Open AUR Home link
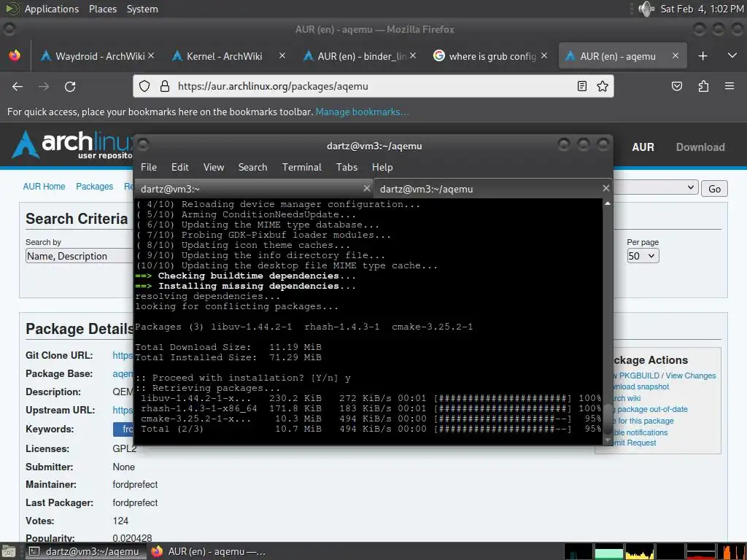Image resolution: width=747 pixels, height=560 pixels. pos(44,186)
